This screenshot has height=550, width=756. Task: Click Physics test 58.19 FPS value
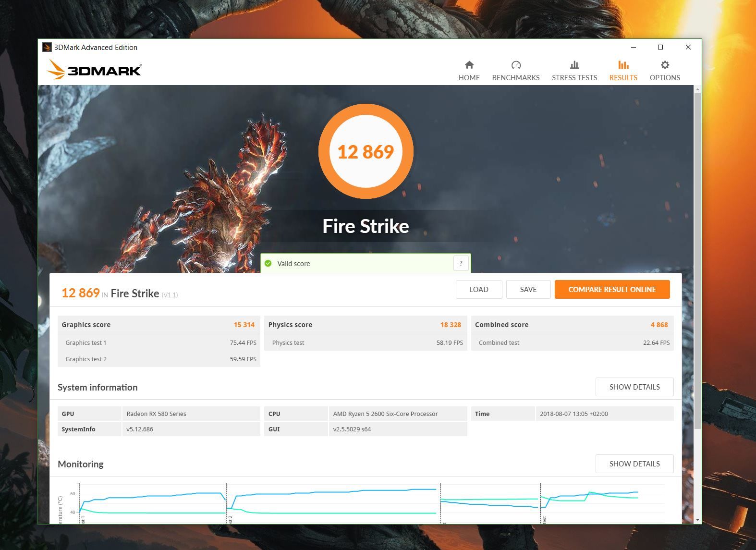coord(450,343)
